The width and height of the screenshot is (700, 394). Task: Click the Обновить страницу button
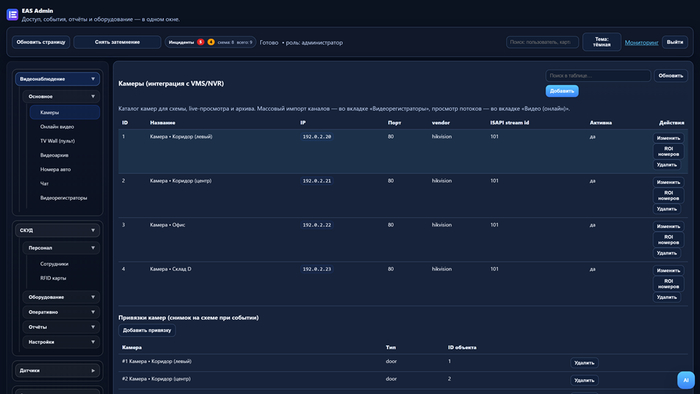click(41, 42)
